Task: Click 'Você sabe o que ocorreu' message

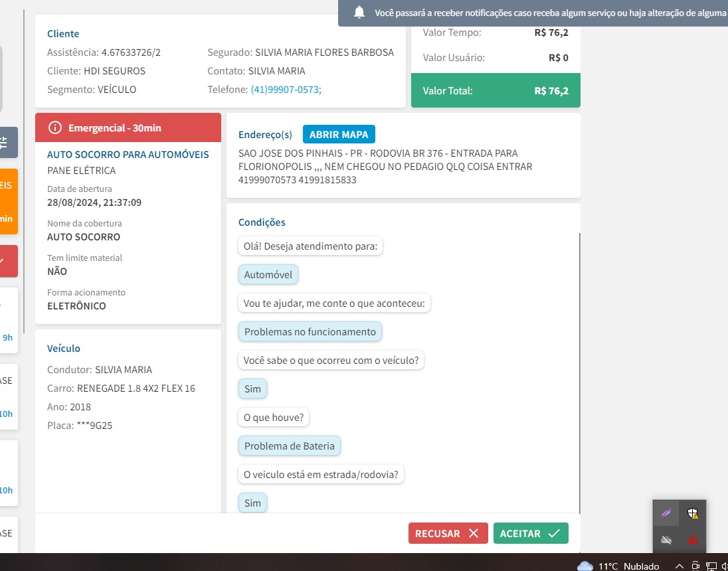Action: (331, 361)
